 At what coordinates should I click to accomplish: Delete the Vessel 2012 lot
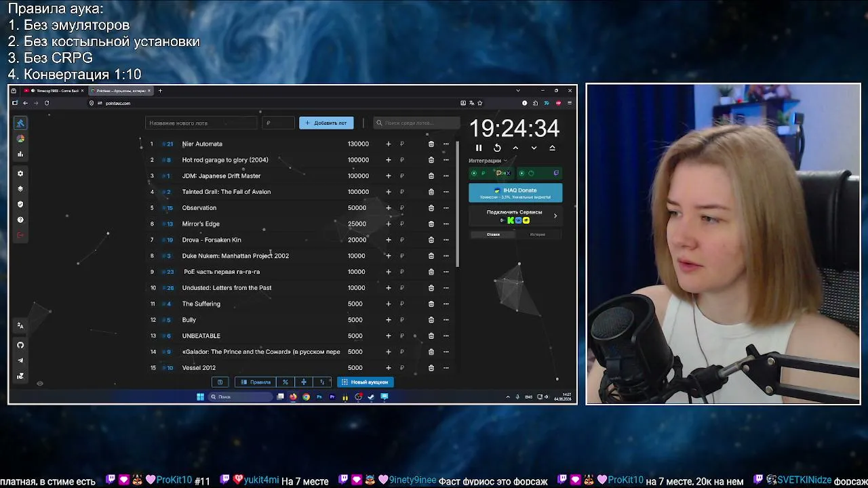431,368
